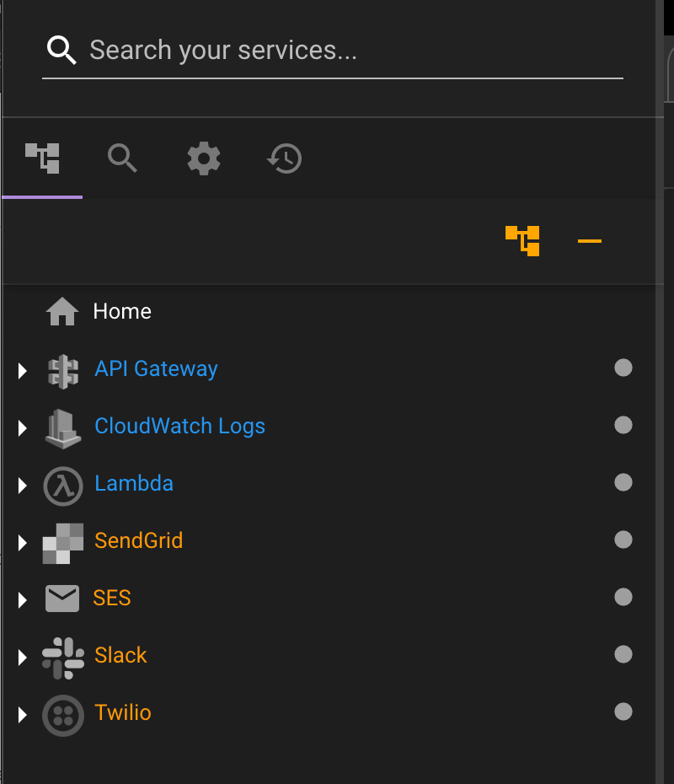This screenshot has height=784, width=674.
Task: Toggle the status dot for SendGrid
Action: 623,540
